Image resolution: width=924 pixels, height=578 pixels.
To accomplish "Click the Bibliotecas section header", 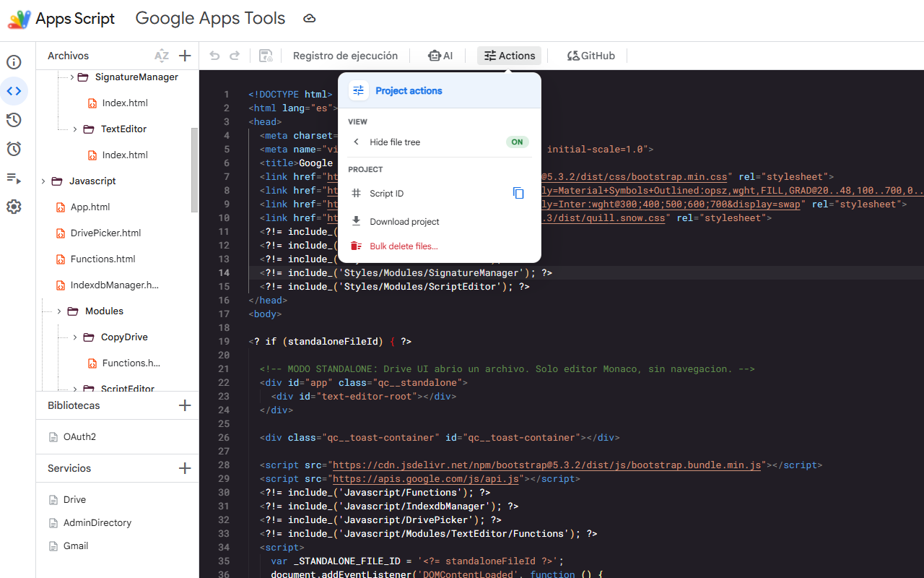I will 74,406.
